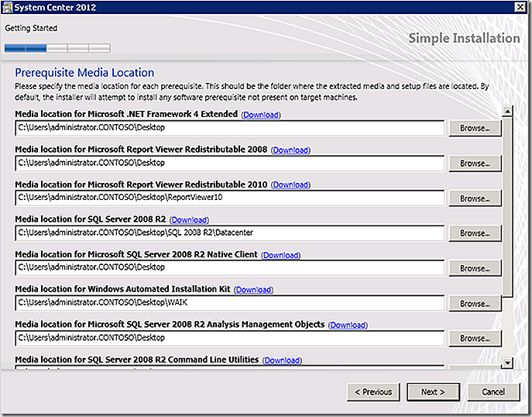Cancel the installation wizard
This screenshot has height=417, width=532.
pos(493,392)
